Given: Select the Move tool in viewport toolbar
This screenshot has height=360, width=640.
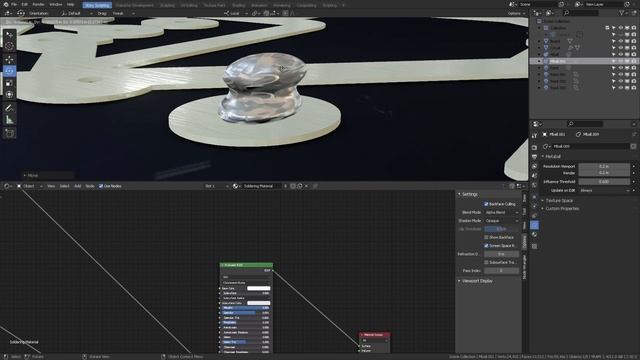Looking at the screenshot, I should click(x=9, y=60).
